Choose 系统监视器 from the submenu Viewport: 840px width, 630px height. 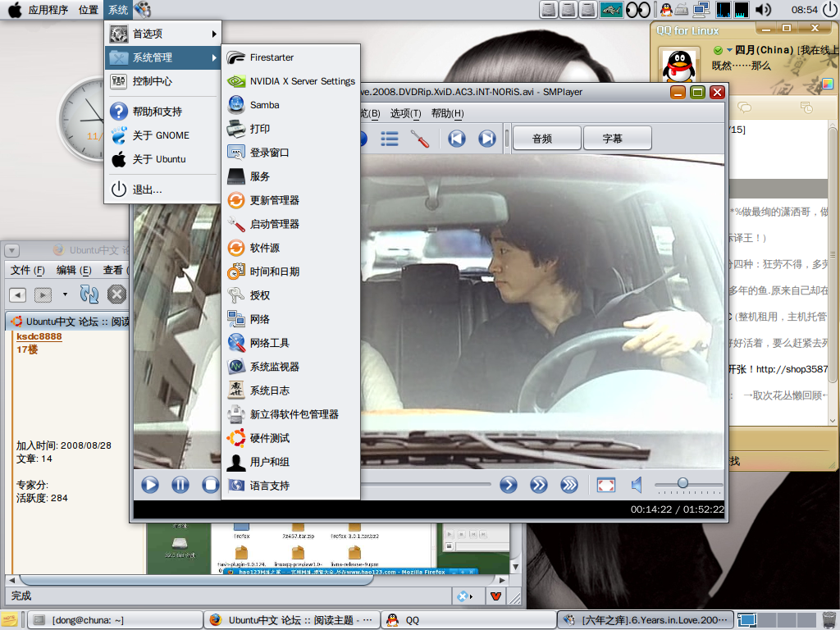pyautogui.click(x=290, y=367)
